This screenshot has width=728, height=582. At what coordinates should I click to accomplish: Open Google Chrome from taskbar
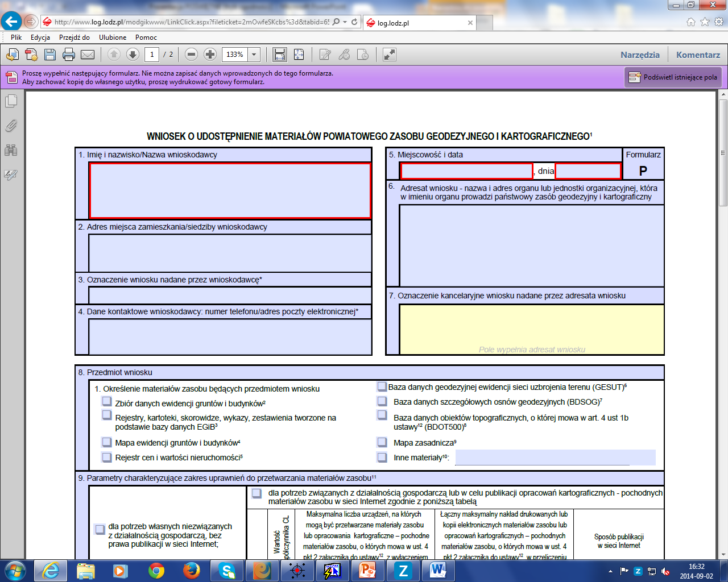coord(156,570)
